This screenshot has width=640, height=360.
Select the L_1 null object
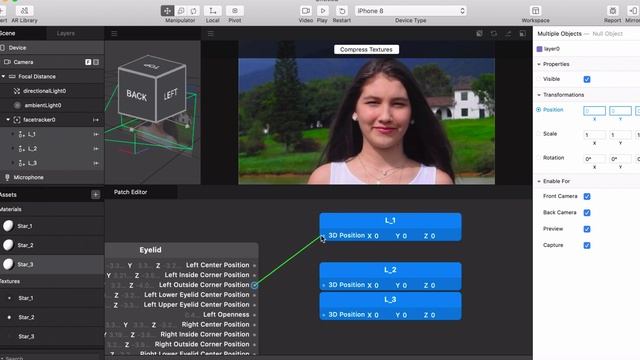pos(52,134)
